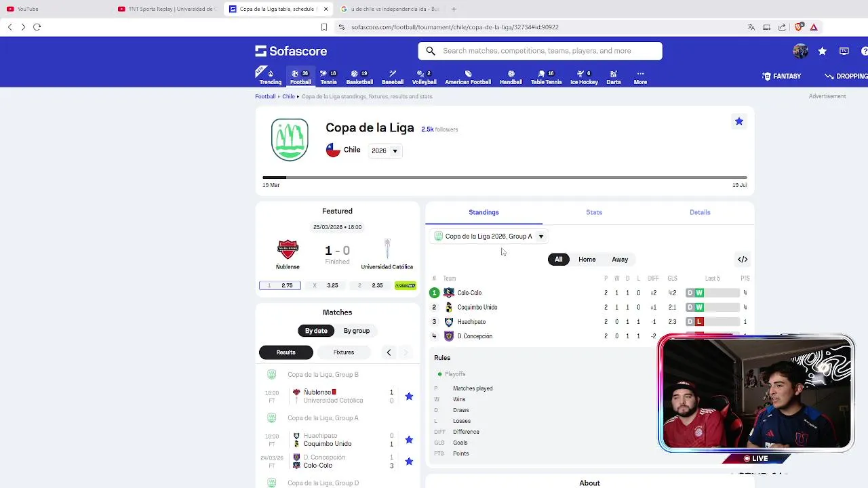
Task: Click the search matches input field
Action: 540,51
